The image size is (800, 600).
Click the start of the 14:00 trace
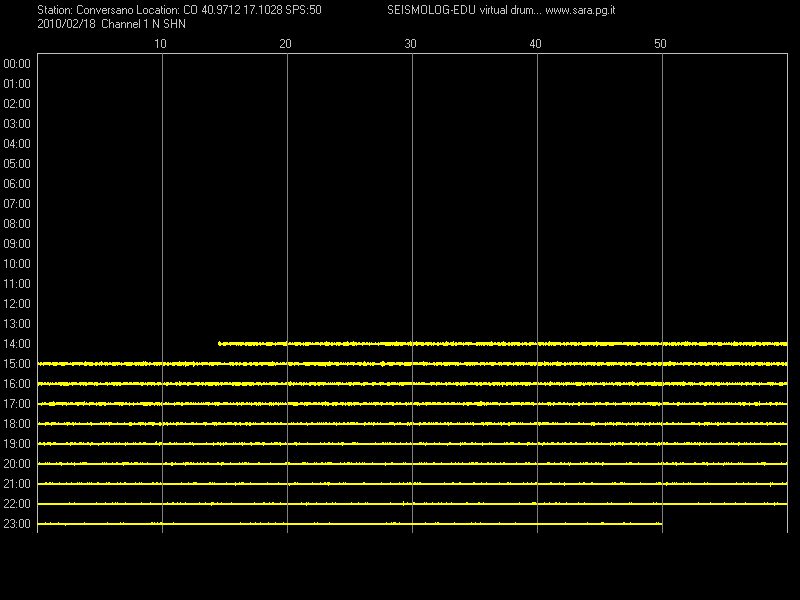point(219,344)
